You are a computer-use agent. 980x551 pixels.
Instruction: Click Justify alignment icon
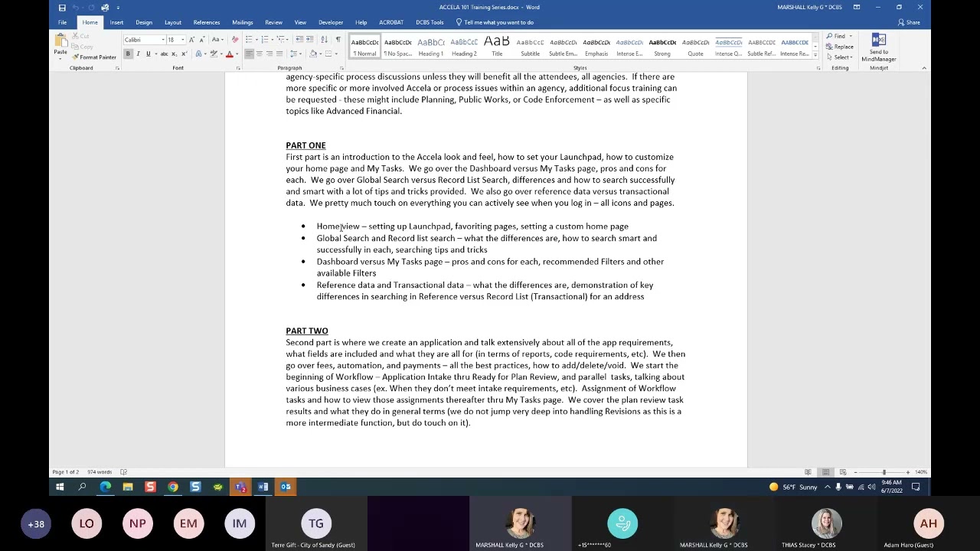pyautogui.click(x=279, y=54)
